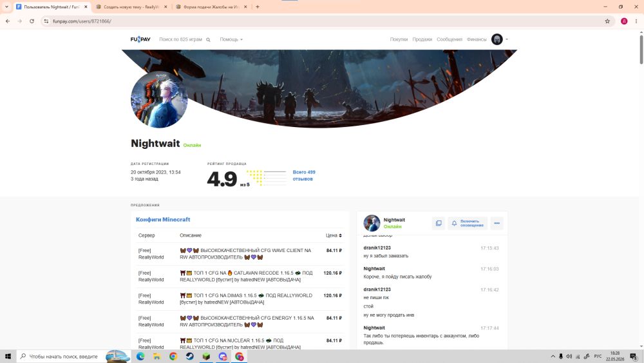Open the CFG ENERGY 1.16.5 offer
The width and height of the screenshot is (644, 363).
pyautogui.click(x=240, y=322)
